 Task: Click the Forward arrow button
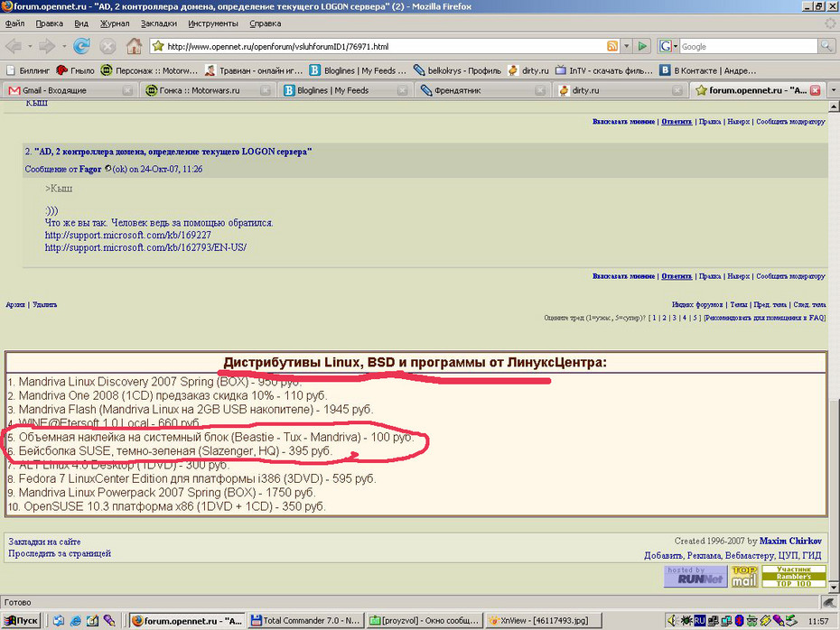point(47,47)
